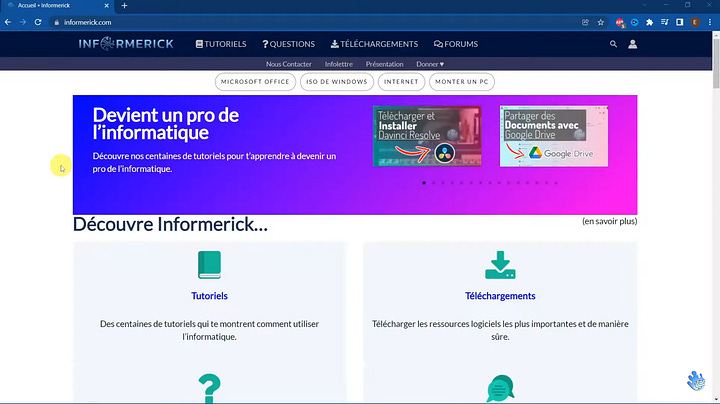The image size is (720, 404).
Task: Click the browser forward arrow
Action: click(x=22, y=22)
